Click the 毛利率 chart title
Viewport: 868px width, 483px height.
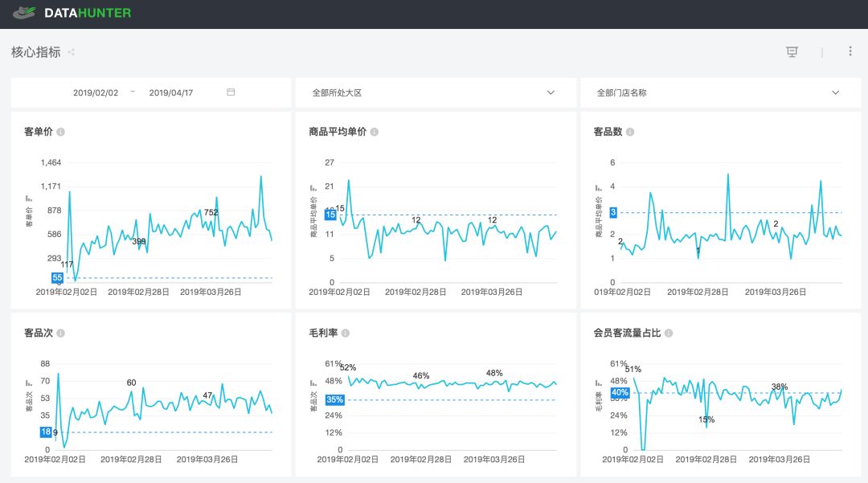click(323, 333)
